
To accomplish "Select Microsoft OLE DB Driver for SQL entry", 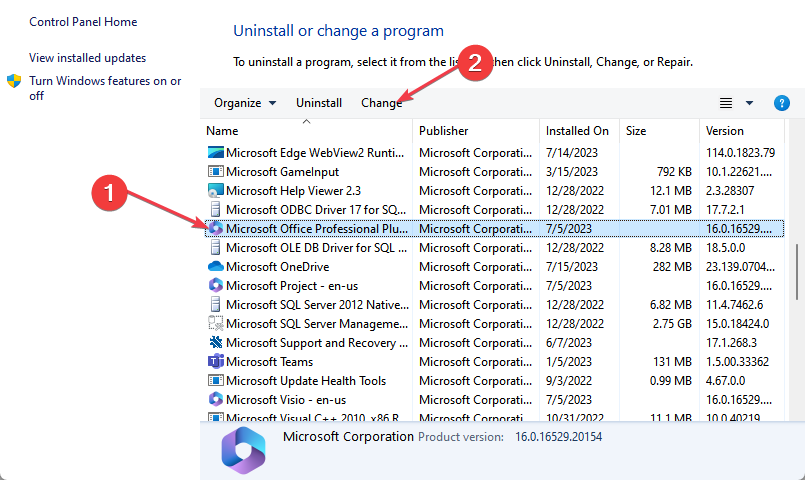I will click(316, 247).
